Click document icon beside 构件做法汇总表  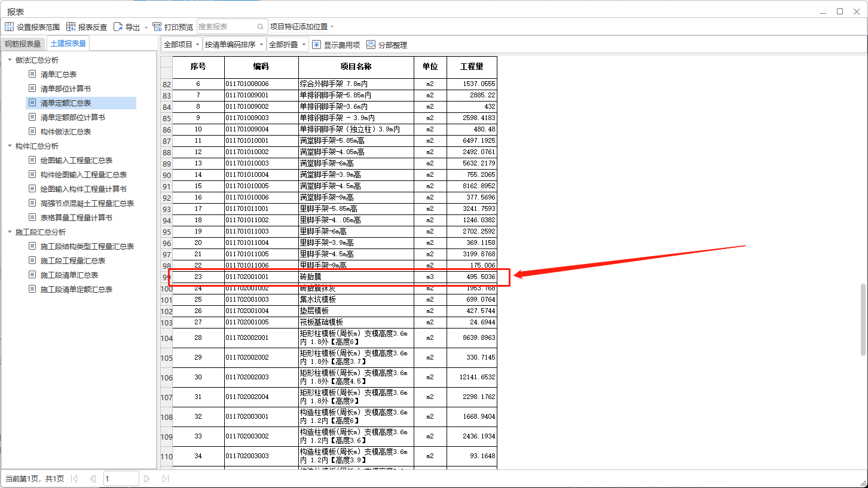(x=32, y=131)
